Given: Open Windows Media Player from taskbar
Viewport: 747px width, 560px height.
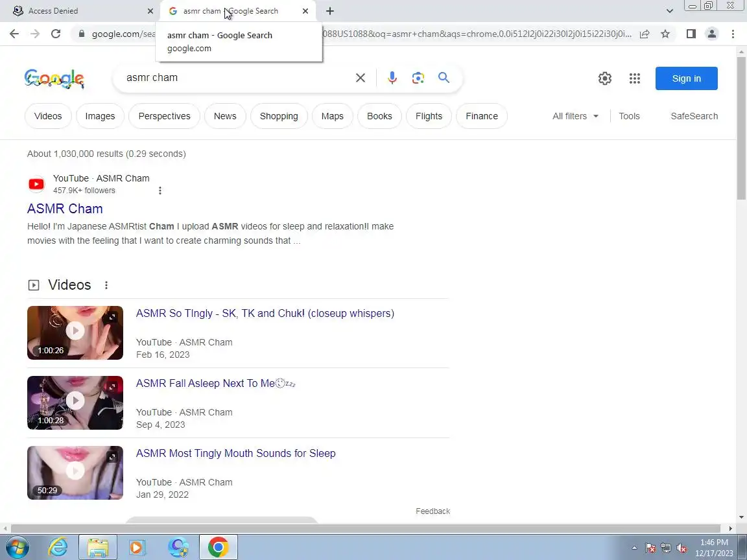Looking at the screenshot, I should click(x=137, y=547).
